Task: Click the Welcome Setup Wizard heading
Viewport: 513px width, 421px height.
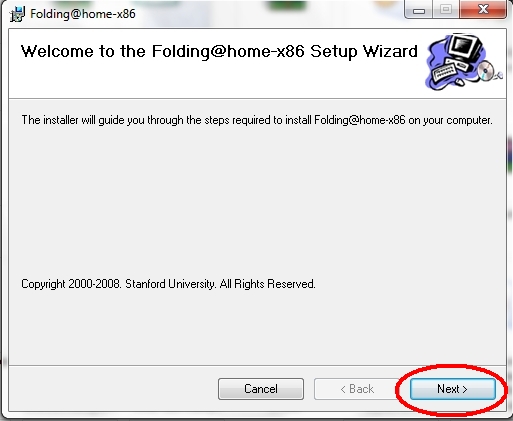Action: (x=219, y=52)
